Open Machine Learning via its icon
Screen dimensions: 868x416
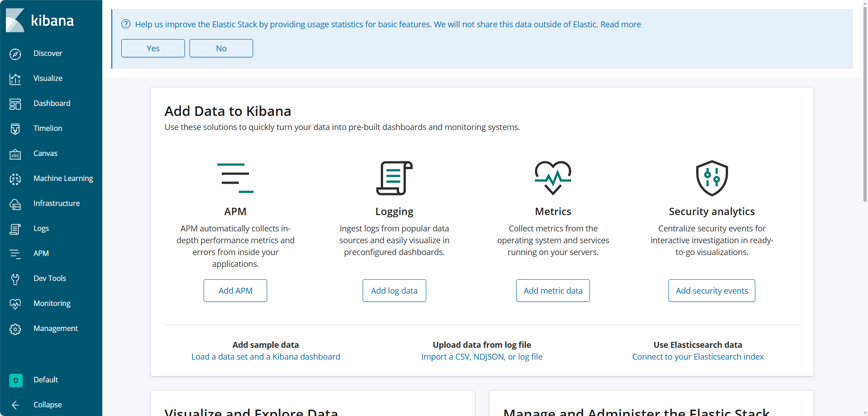pos(15,179)
